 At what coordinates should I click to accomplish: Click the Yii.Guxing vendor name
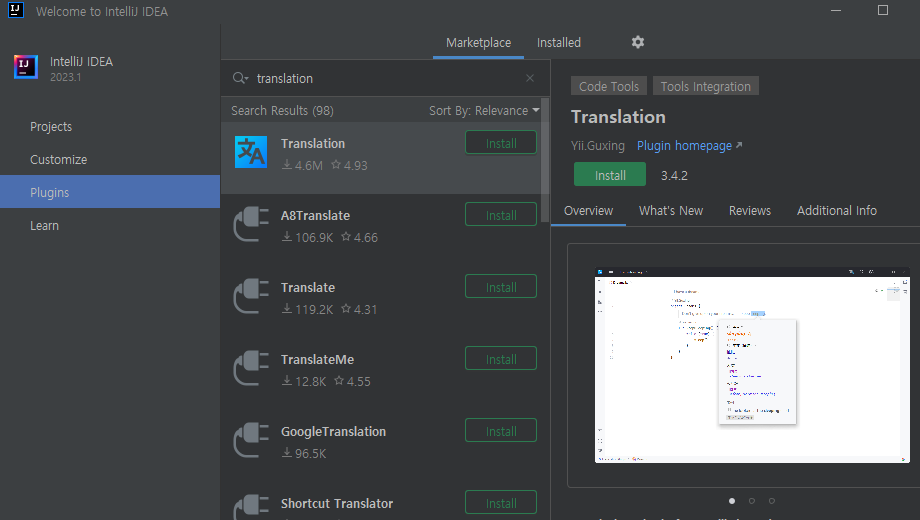[597, 146]
